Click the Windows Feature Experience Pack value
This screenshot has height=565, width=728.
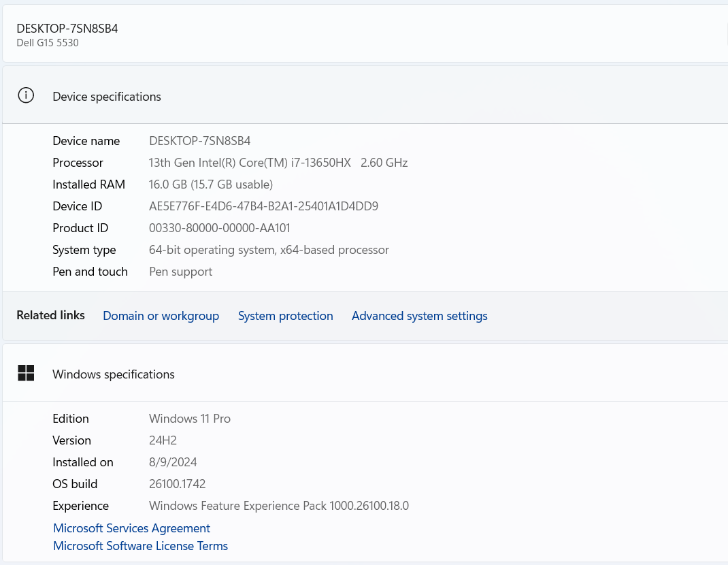278,506
